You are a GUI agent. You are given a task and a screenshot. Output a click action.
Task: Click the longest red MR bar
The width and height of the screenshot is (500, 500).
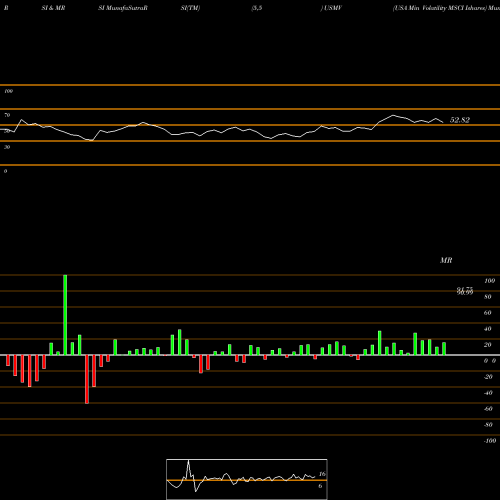point(87,379)
